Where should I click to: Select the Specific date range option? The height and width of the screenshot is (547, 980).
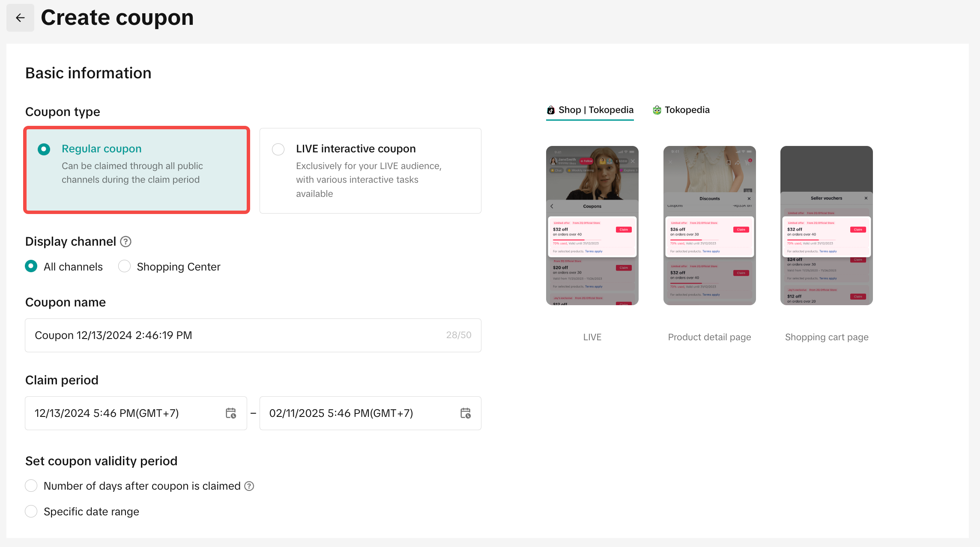coord(31,511)
